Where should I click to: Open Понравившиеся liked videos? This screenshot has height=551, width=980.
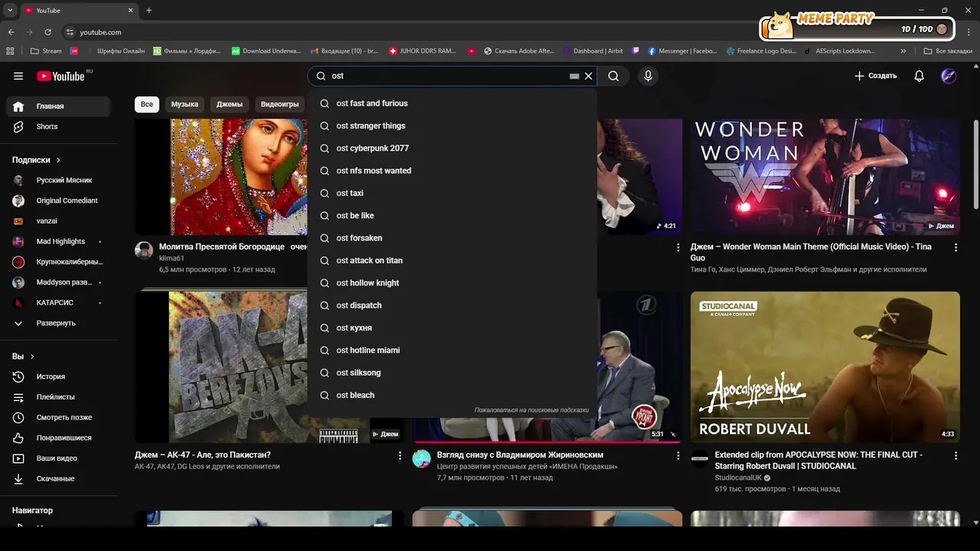click(x=58, y=438)
